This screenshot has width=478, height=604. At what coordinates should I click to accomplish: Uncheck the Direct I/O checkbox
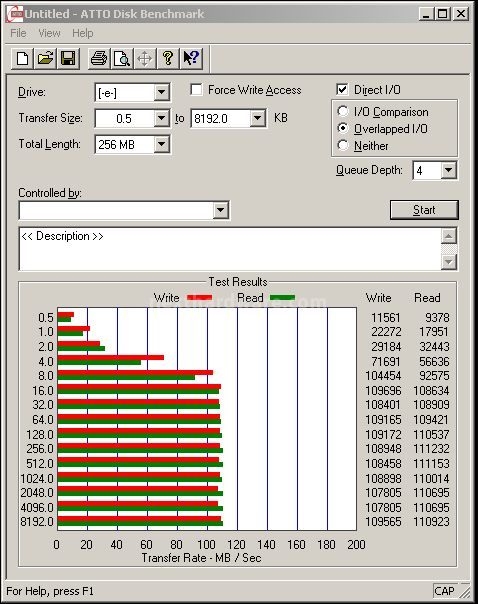pyautogui.click(x=342, y=90)
